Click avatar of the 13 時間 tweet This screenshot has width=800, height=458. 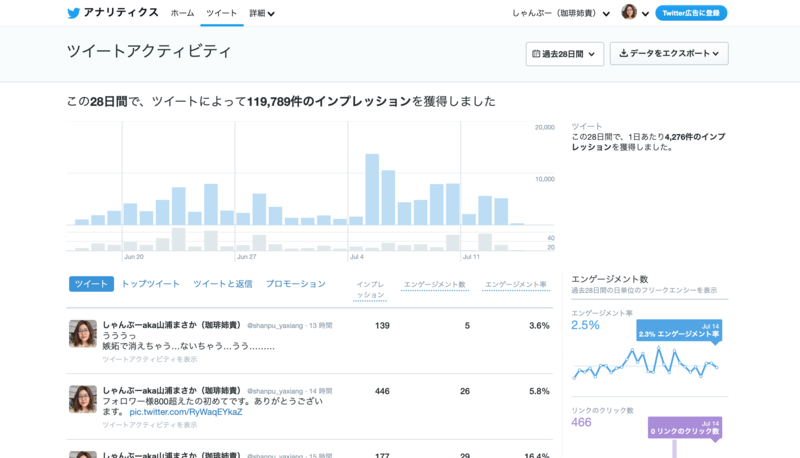point(83,334)
